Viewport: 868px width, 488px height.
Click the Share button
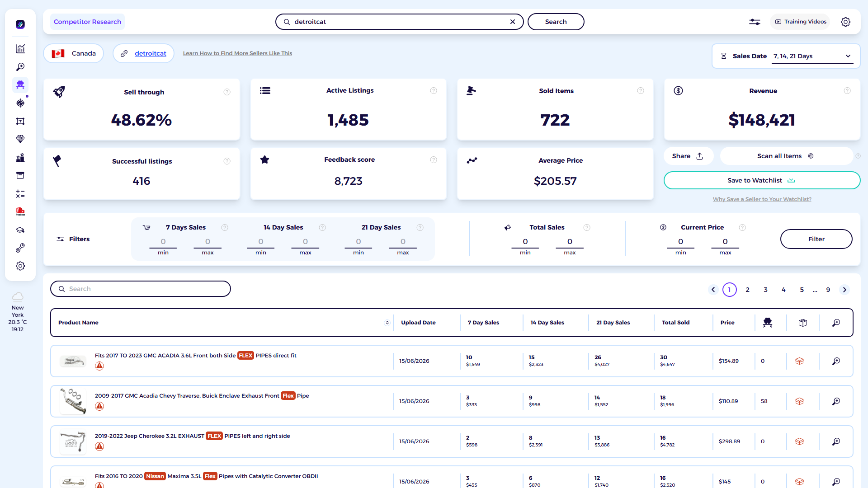(x=688, y=156)
